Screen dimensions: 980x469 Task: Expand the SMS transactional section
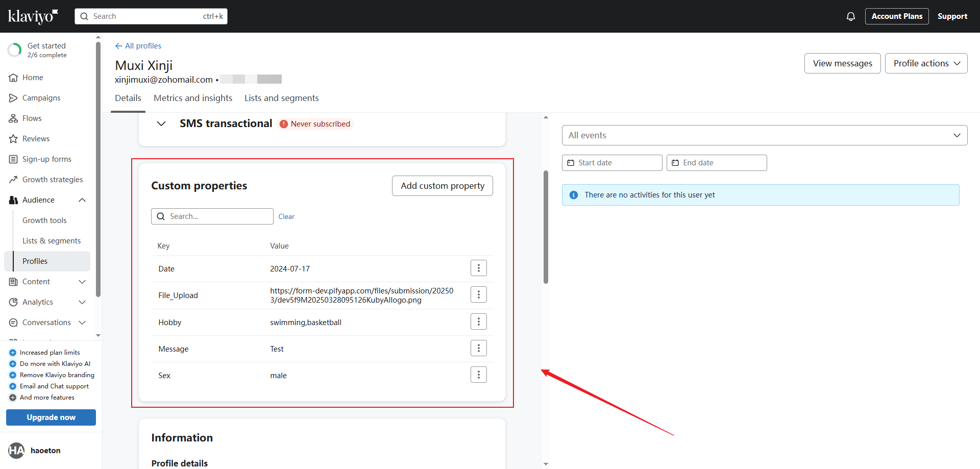161,124
